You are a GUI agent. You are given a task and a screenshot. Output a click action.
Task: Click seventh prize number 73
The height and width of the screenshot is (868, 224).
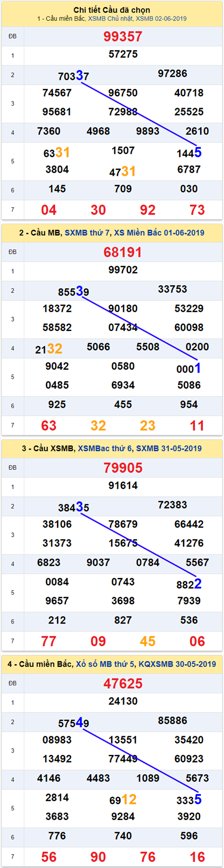[197, 210]
